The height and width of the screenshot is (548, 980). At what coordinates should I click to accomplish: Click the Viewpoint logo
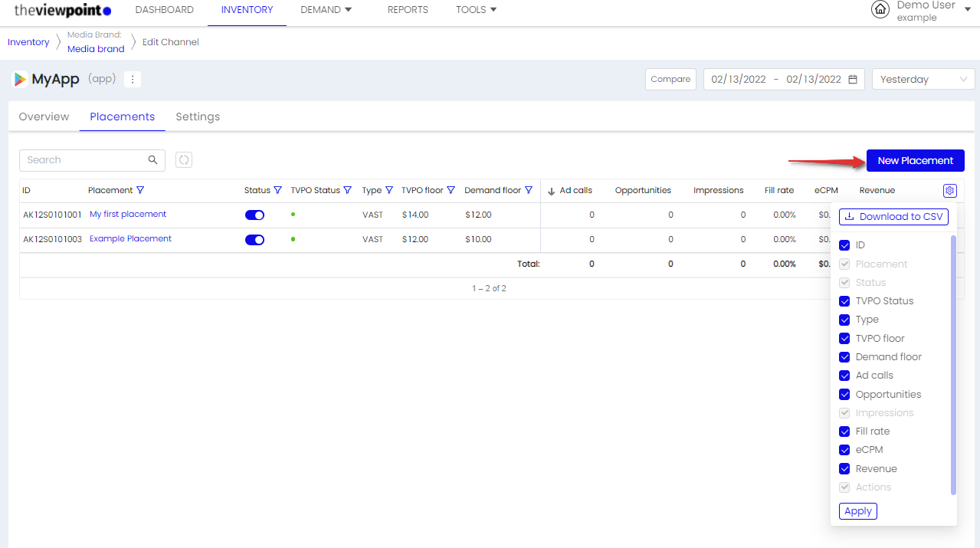click(x=63, y=10)
